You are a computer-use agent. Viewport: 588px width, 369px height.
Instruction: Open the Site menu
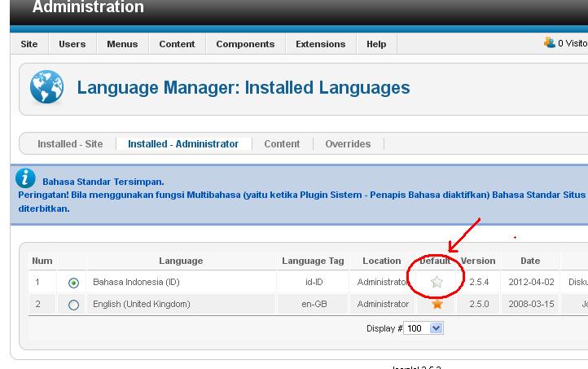tap(29, 44)
